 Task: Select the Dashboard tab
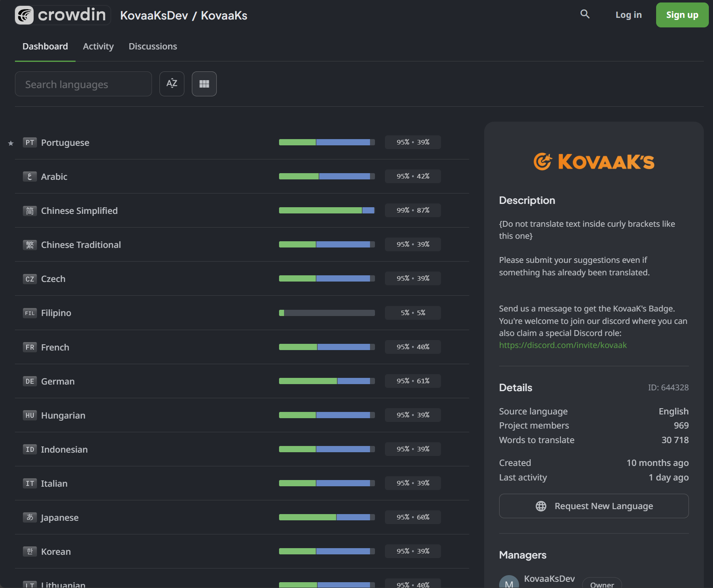[45, 47]
